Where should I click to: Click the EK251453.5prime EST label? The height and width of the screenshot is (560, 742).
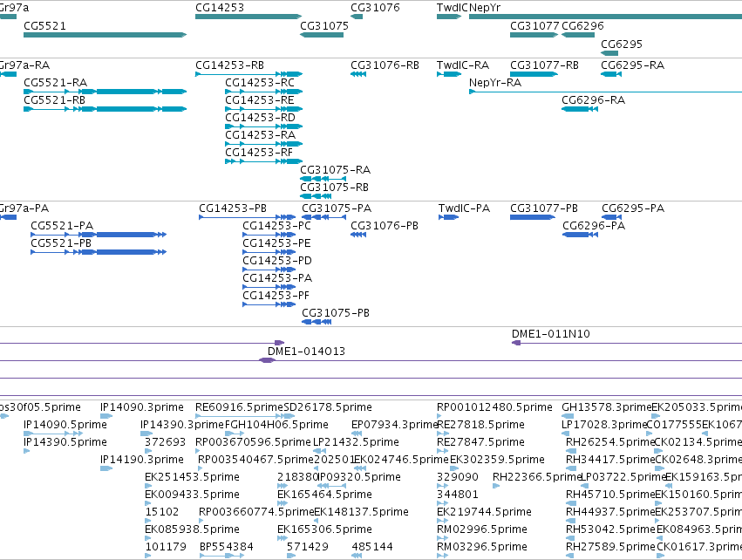pos(192,477)
